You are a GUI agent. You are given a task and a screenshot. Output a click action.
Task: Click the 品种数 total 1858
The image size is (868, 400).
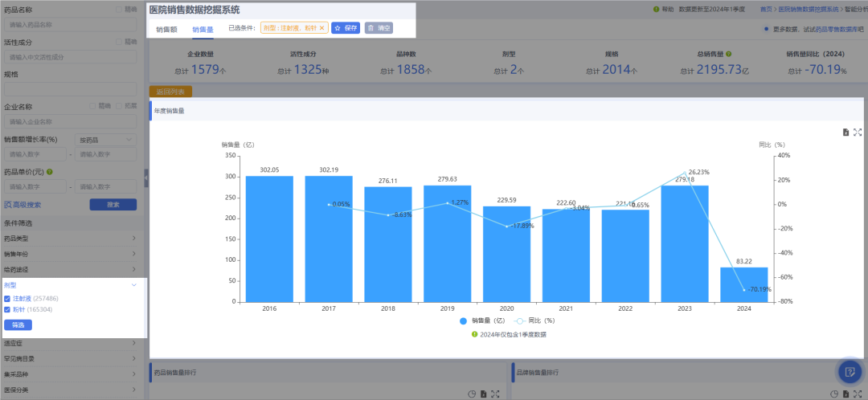click(x=411, y=70)
